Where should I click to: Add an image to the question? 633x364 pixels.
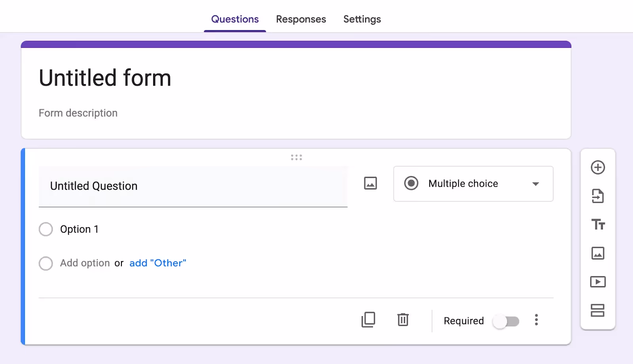370,183
